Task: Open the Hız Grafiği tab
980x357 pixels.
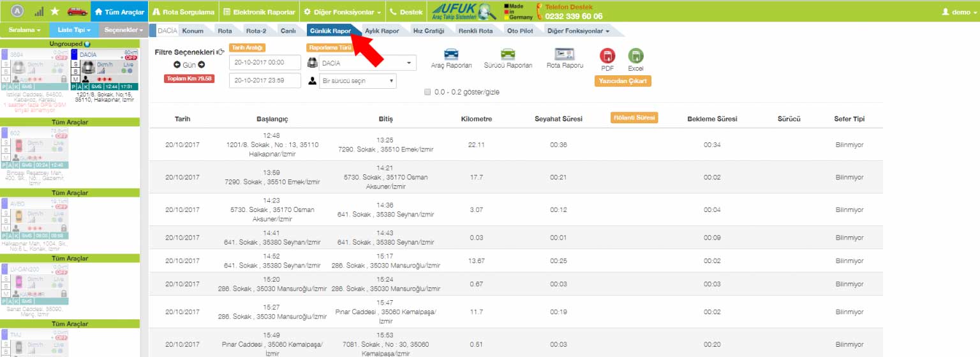Action: [429, 31]
